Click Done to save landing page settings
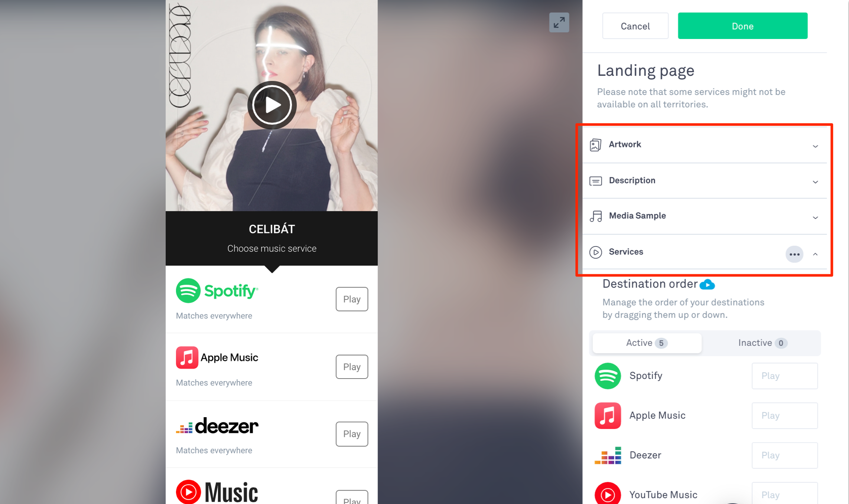849x504 pixels. point(743,26)
